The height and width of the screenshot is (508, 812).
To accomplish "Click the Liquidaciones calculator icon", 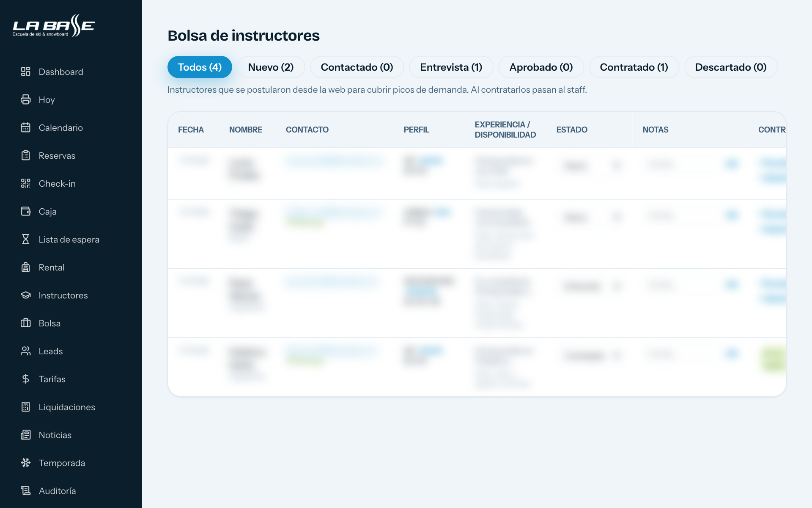I will 26,407.
